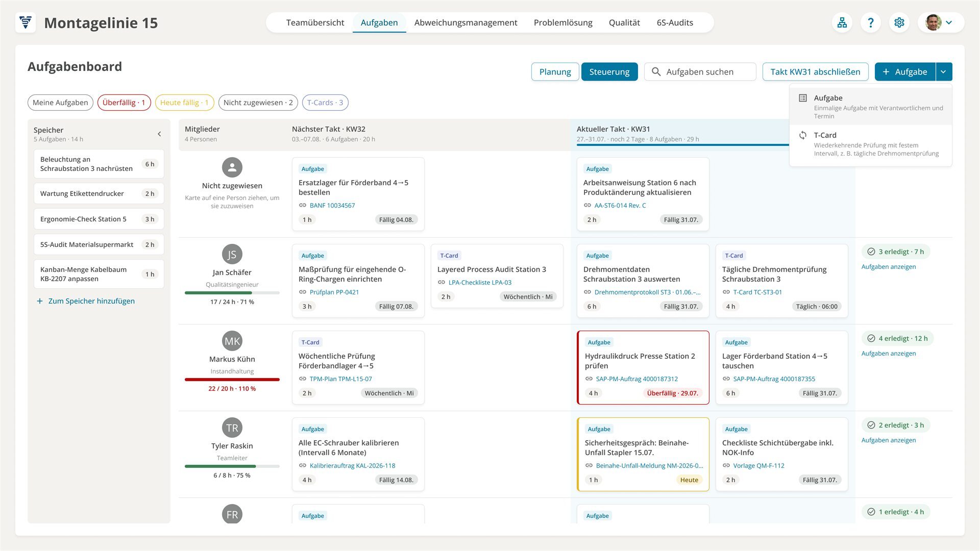Viewport: 980px width, 551px height.
Task: Click Jan Schäfer's green workload bar
Action: tap(232, 293)
